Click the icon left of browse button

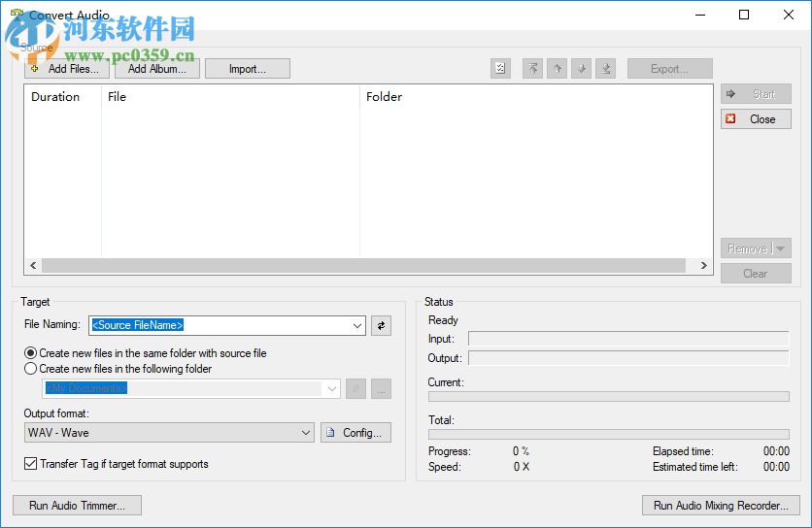pyautogui.click(x=355, y=389)
